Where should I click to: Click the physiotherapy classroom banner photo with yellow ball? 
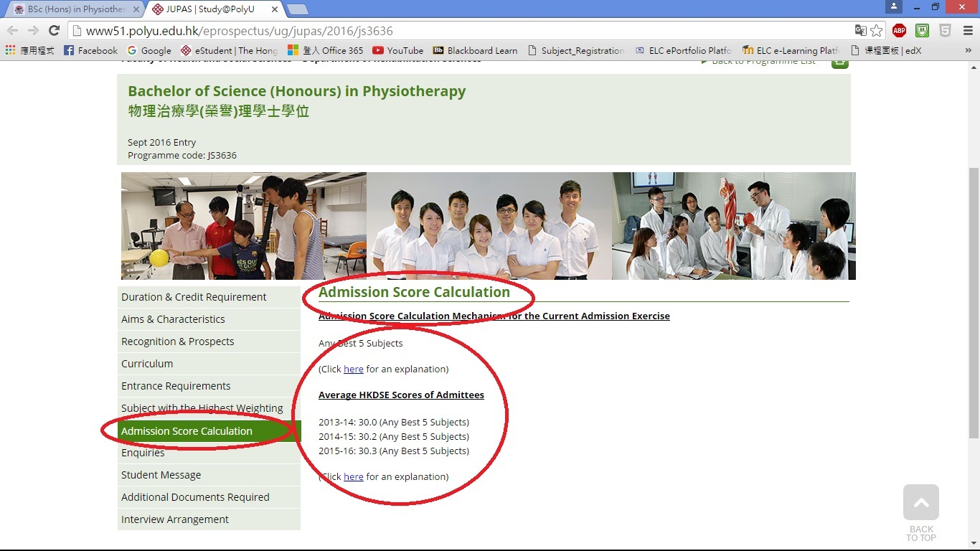pyautogui.click(x=244, y=226)
